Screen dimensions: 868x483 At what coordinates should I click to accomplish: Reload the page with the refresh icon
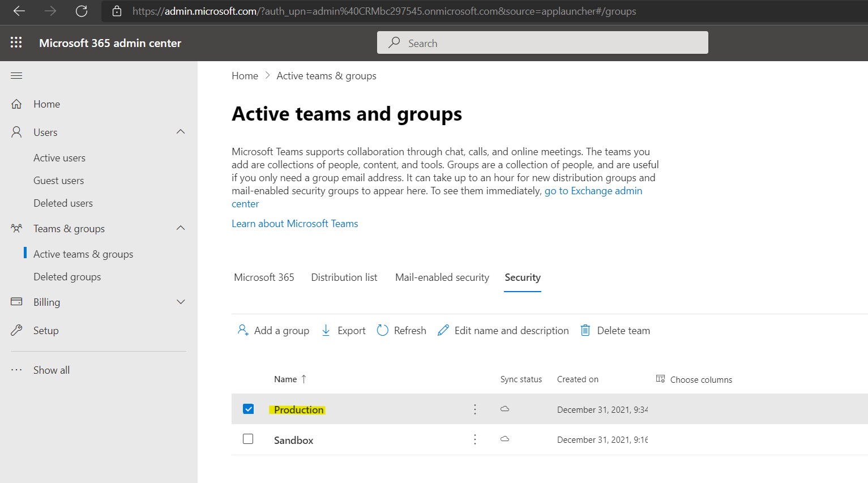coord(82,11)
